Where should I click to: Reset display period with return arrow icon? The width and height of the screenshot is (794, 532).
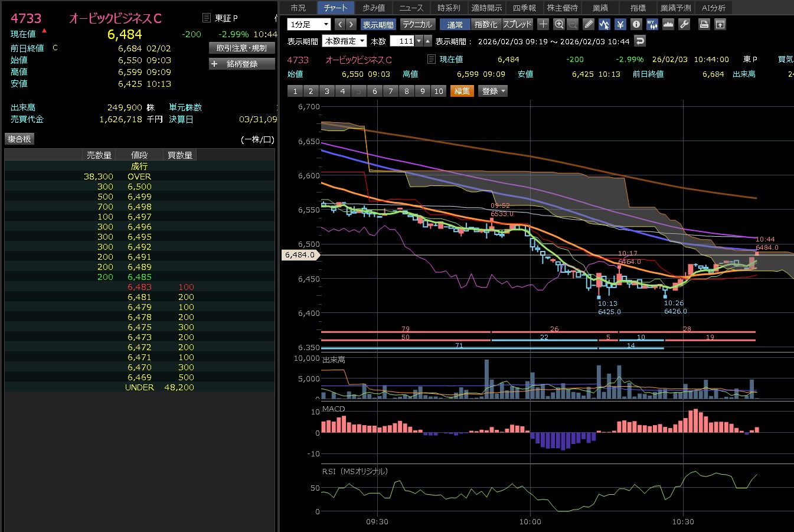(x=639, y=41)
